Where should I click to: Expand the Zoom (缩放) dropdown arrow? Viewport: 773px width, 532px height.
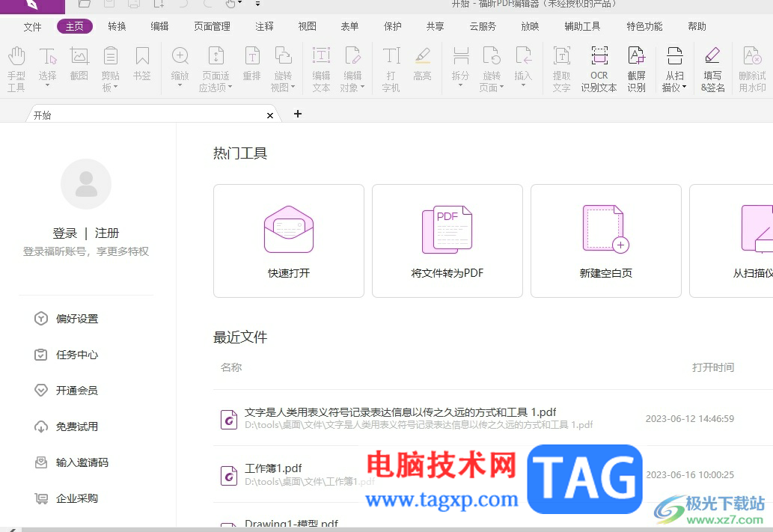click(180, 85)
